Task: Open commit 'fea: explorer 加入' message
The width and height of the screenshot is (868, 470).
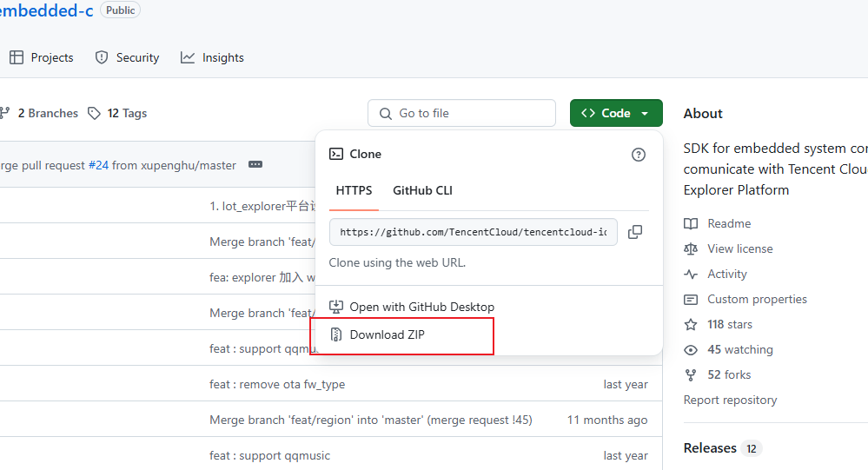Action: tap(262, 277)
